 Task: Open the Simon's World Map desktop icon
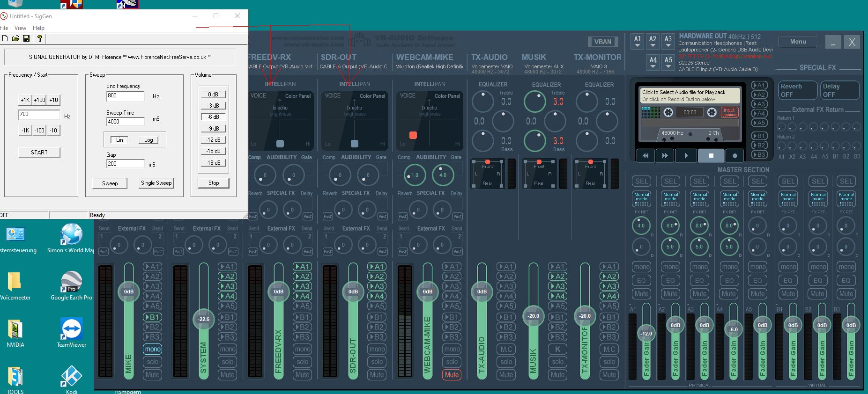[71, 239]
